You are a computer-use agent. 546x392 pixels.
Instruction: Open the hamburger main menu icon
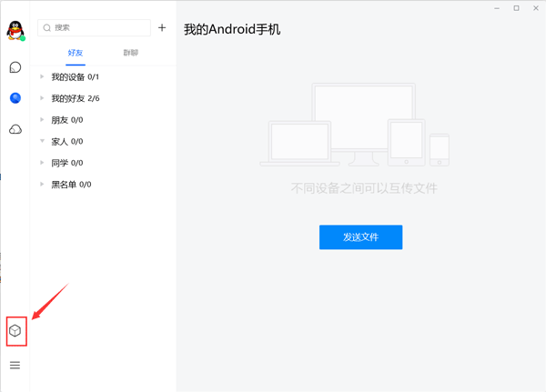[x=15, y=366]
